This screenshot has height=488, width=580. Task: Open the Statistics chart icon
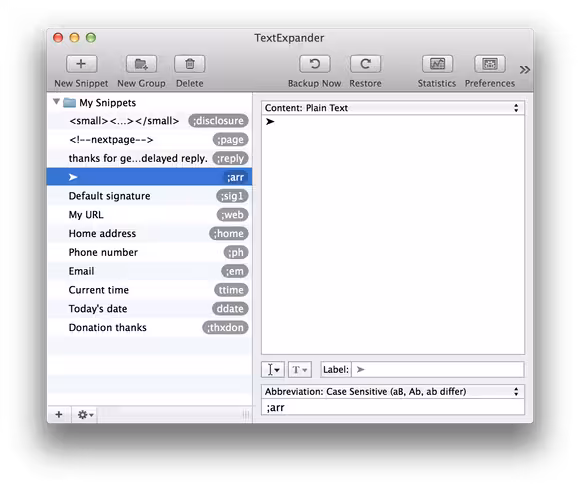[437, 64]
